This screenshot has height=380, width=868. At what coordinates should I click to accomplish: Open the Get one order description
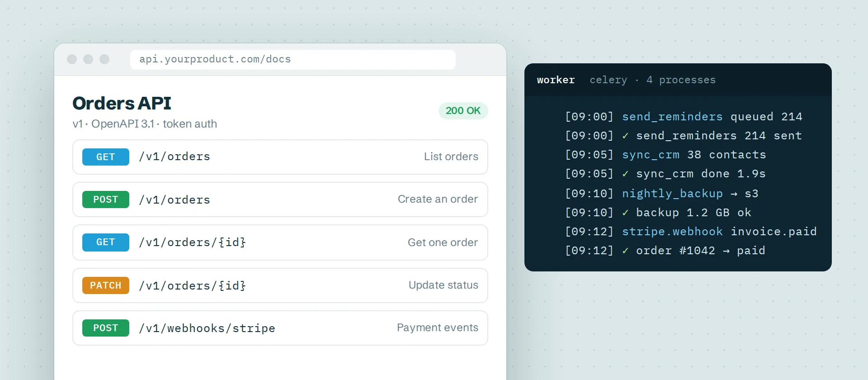pyautogui.click(x=443, y=242)
